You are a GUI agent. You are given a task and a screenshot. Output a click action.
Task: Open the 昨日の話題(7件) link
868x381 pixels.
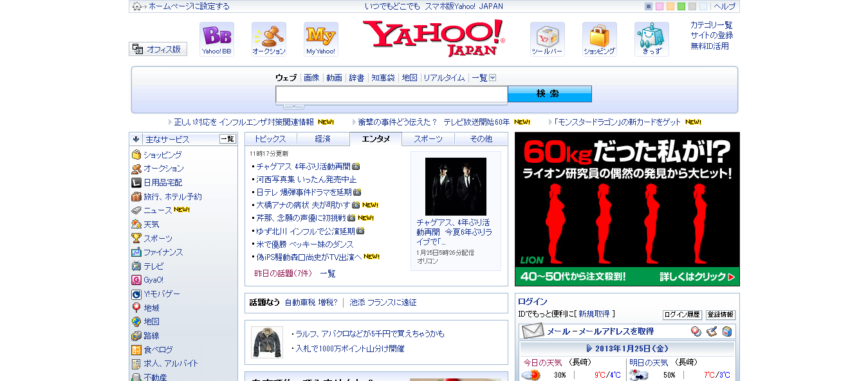point(283,274)
